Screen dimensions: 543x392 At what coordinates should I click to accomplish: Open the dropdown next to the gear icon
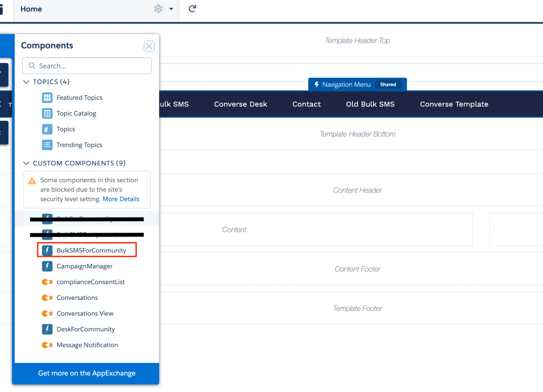click(171, 9)
